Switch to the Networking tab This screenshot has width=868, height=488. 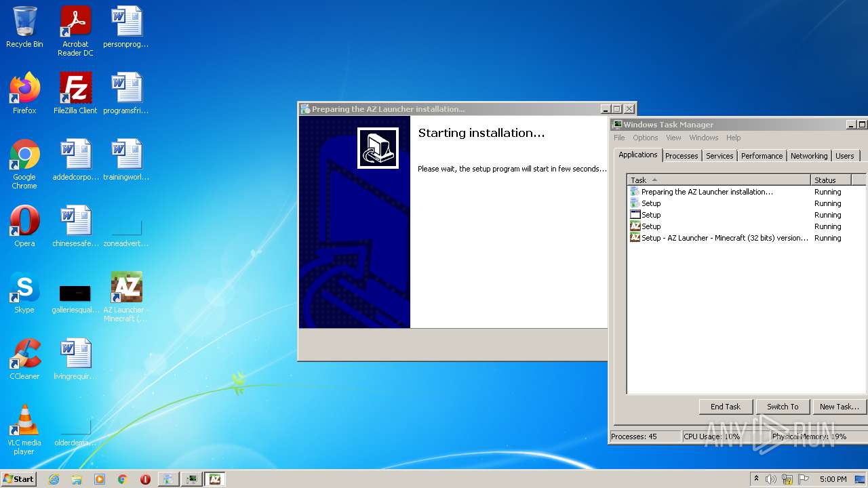809,156
